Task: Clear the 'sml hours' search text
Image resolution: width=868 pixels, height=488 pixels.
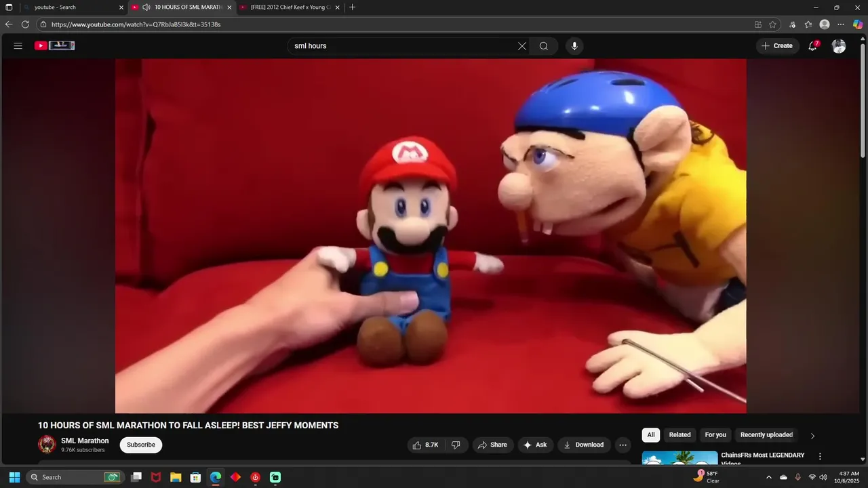Action: [x=522, y=46]
